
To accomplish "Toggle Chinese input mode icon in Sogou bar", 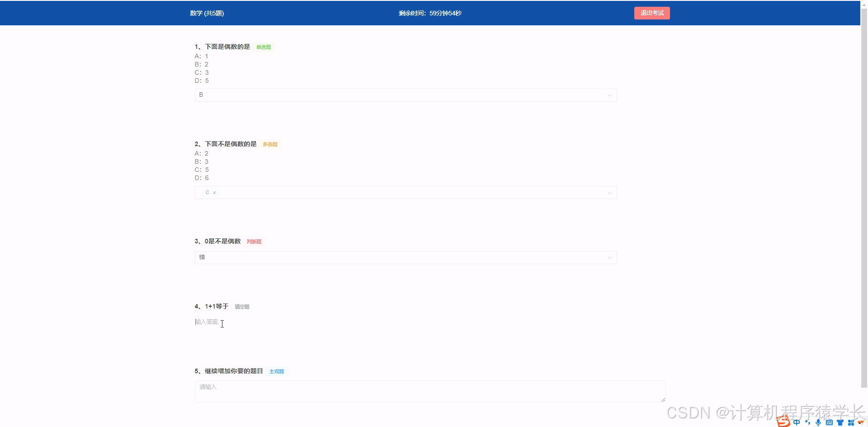I will (x=797, y=422).
